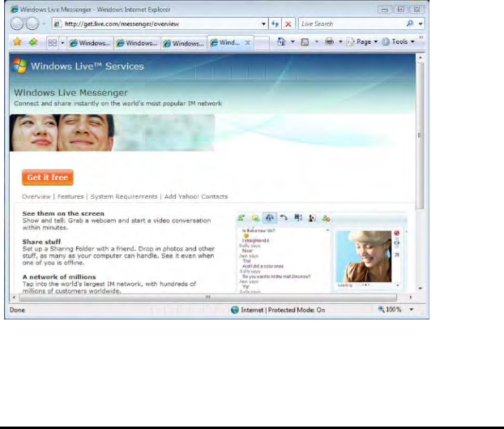Click the Refresh button
The height and width of the screenshot is (429, 504).
pyautogui.click(x=275, y=24)
